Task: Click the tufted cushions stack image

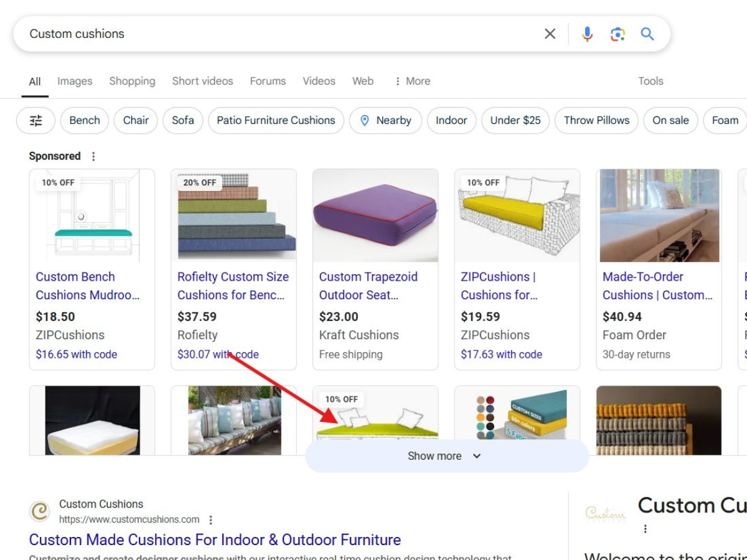Action: tap(659, 421)
